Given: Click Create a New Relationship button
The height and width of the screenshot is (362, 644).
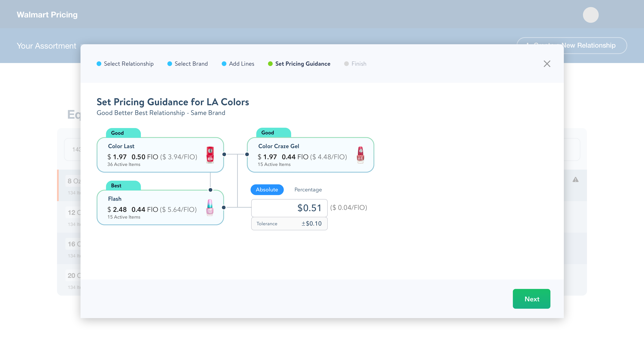Looking at the screenshot, I should click(x=572, y=45).
